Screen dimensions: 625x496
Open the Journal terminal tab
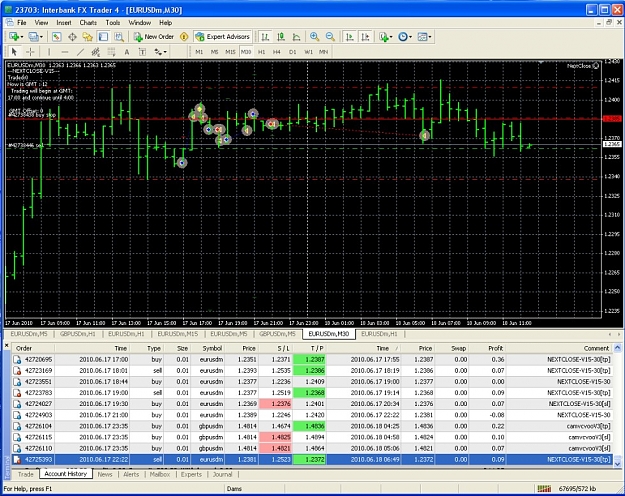(x=222, y=474)
